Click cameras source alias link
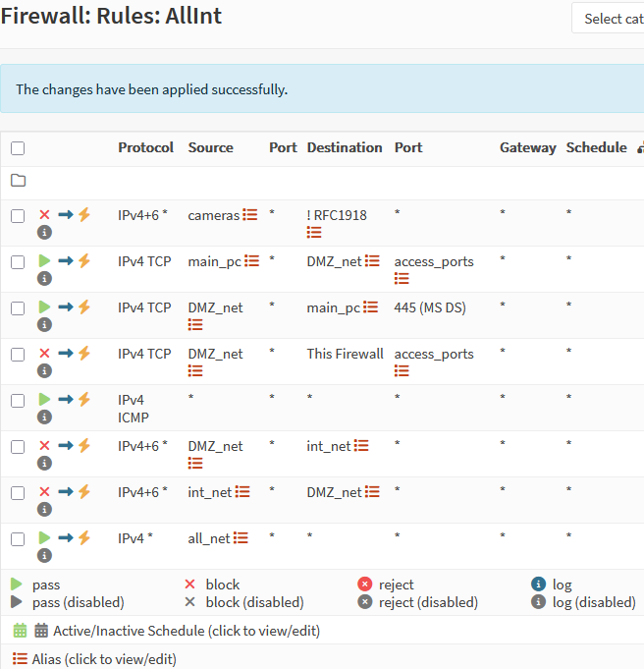This screenshot has width=644, height=669. (214, 215)
